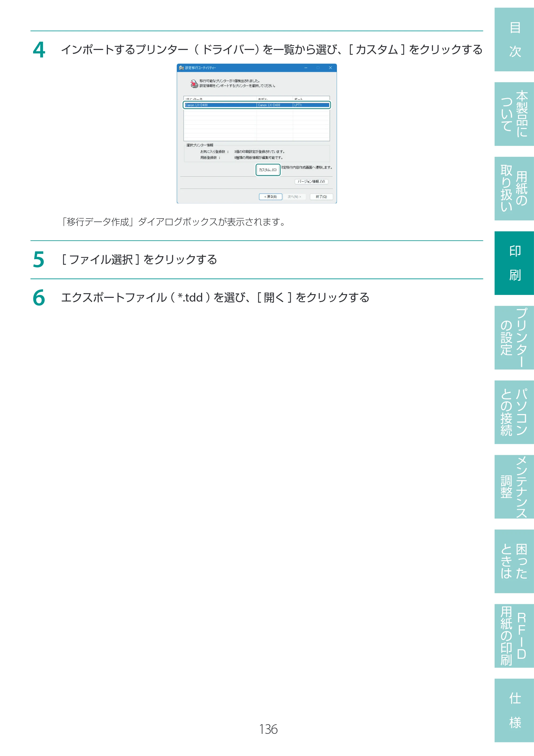Open the 用紙の取り扱い side tab
The height and width of the screenshot is (756, 534).
coord(514,188)
